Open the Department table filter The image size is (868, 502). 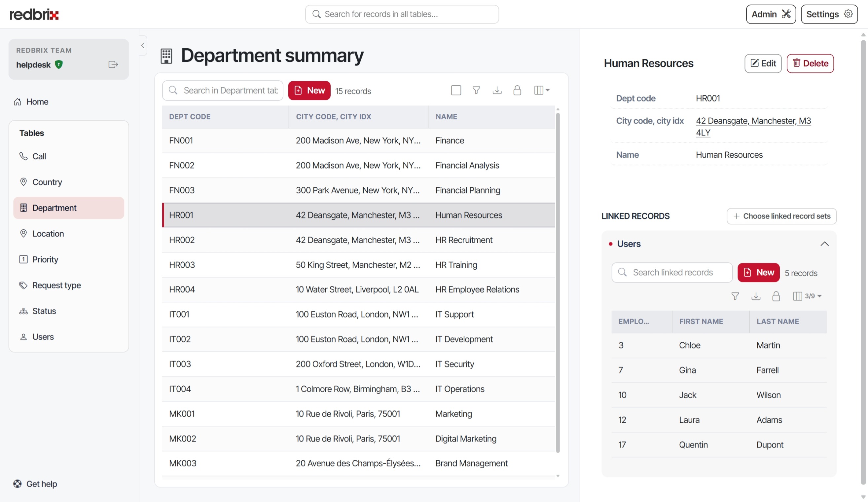tap(476, 90)
